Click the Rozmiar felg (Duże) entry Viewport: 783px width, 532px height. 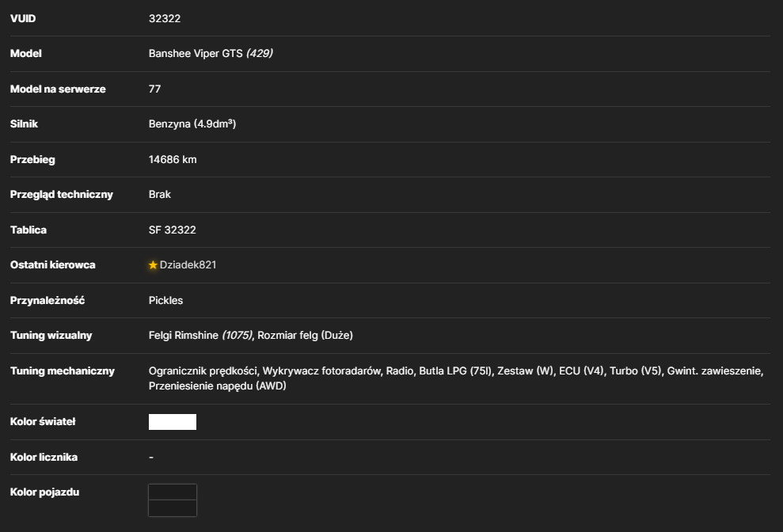305,336
